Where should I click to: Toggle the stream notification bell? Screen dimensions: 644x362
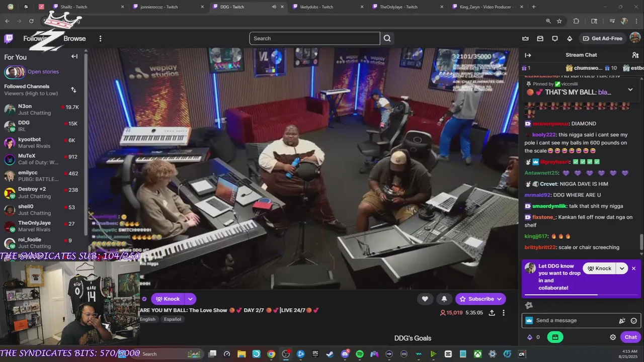pos(444,299)
